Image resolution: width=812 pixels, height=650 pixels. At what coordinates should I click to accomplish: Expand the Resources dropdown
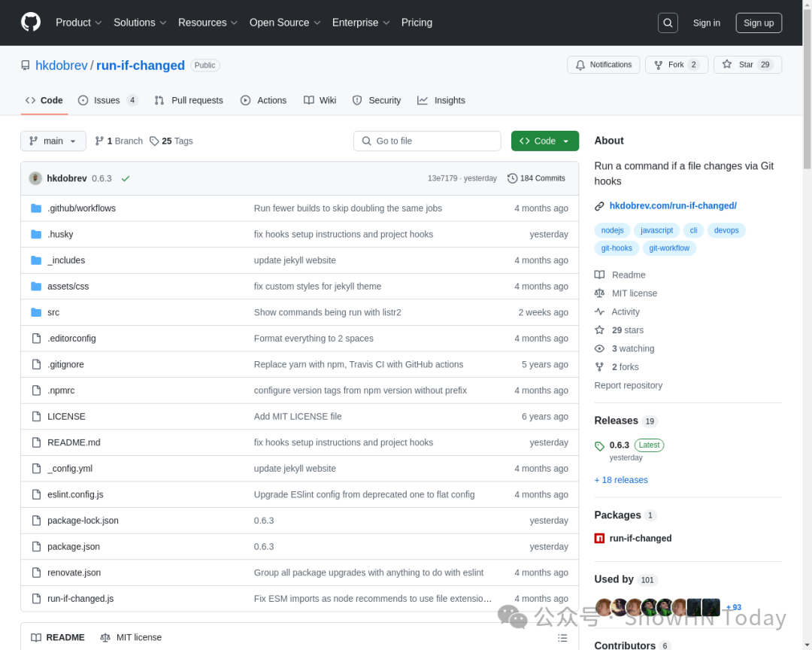pos(208,23)
